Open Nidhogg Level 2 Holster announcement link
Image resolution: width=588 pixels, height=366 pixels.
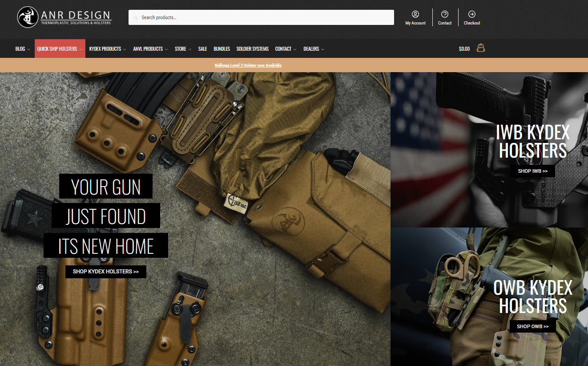click(x=248, y=65)
